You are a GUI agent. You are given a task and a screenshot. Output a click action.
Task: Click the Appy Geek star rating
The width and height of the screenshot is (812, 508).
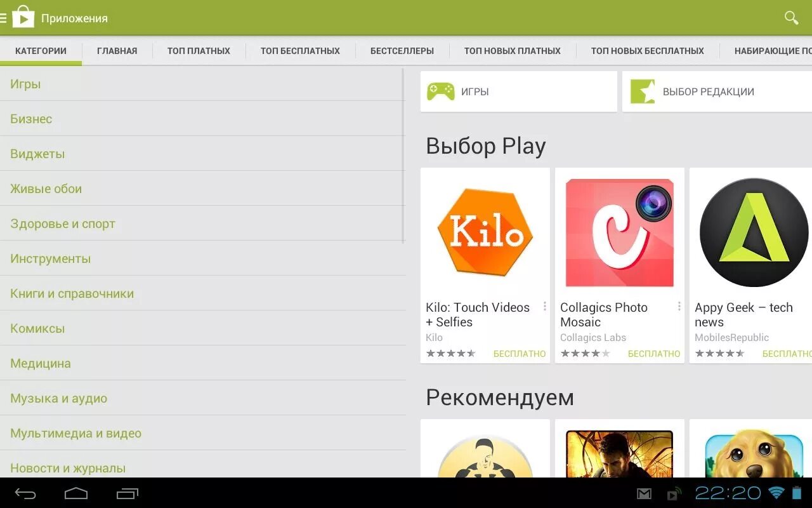click(x=719, y=354)
